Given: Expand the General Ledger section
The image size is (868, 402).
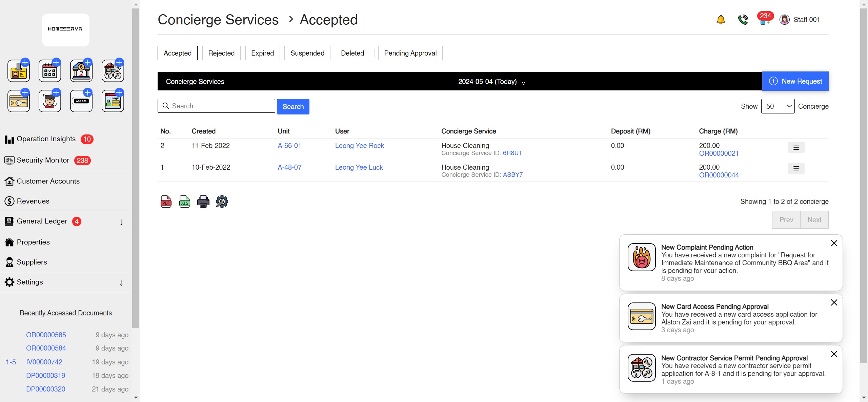Looking at the screenshot, I should coord(121,222).
